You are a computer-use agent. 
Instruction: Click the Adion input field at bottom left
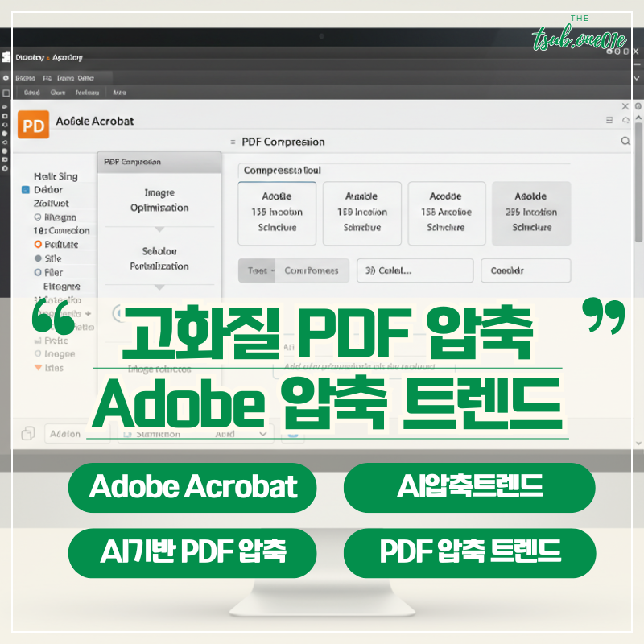77,434
